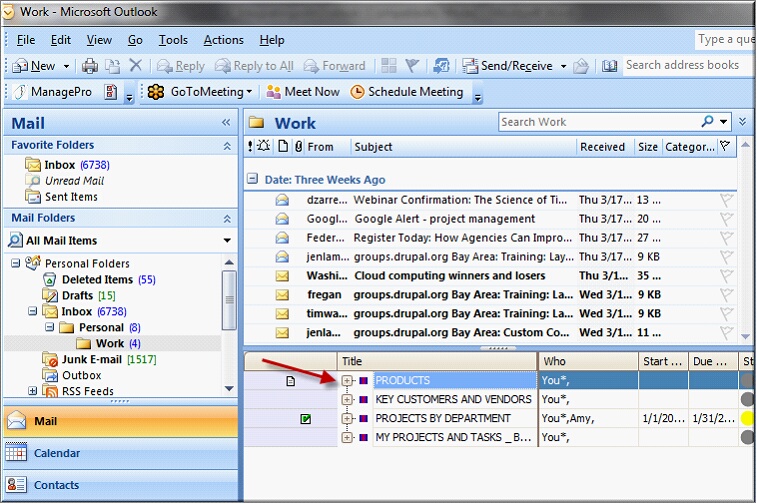Image resolution: width=757 pixels, height=504 pixels.
Task: Click the Schedule Meeting clock icon
Action: point(357,92)
